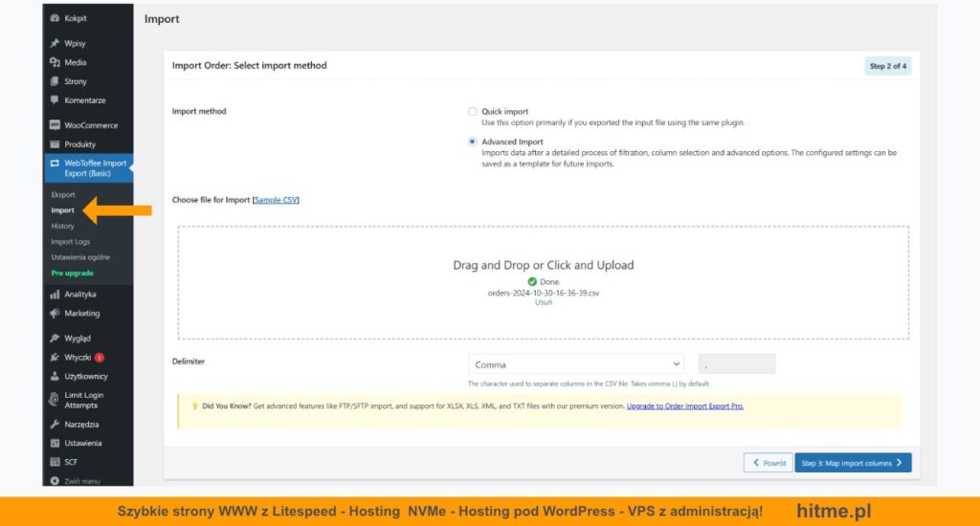This screenshot has height=526, width=980.
Task: Click the Wtyczki plugin icon
Action: [55, 358]
